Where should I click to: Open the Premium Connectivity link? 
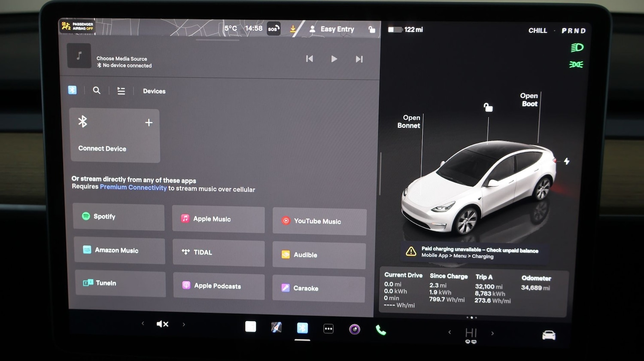pyautogui.click(x=133, y=188)
